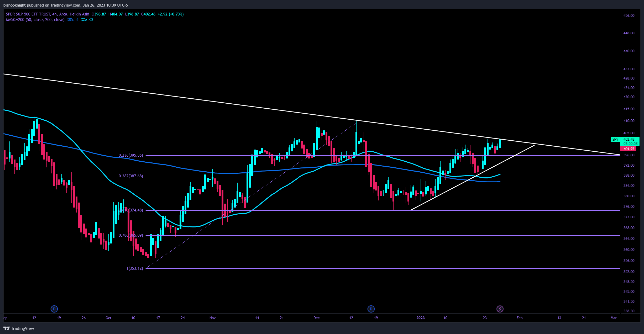This screenshot has height=334, width=644.
Task: Click the Dec label on time axis
Action: point(316,318)
